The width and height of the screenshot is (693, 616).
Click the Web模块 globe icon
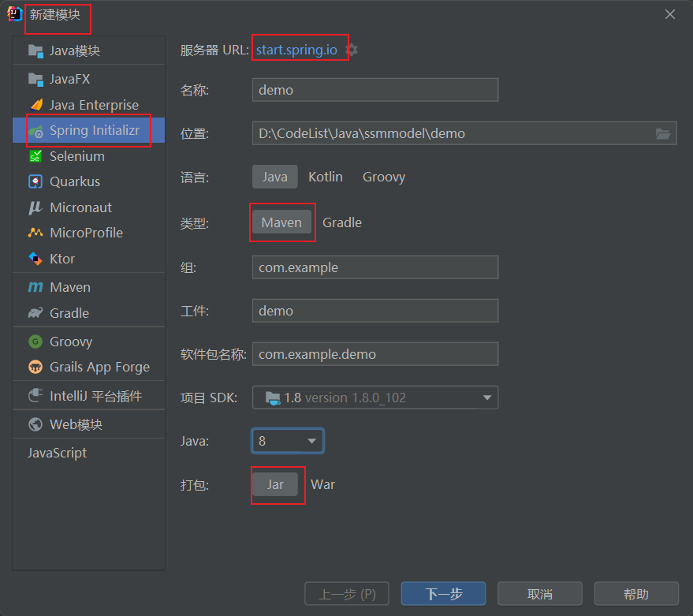[x=35, y=424]
